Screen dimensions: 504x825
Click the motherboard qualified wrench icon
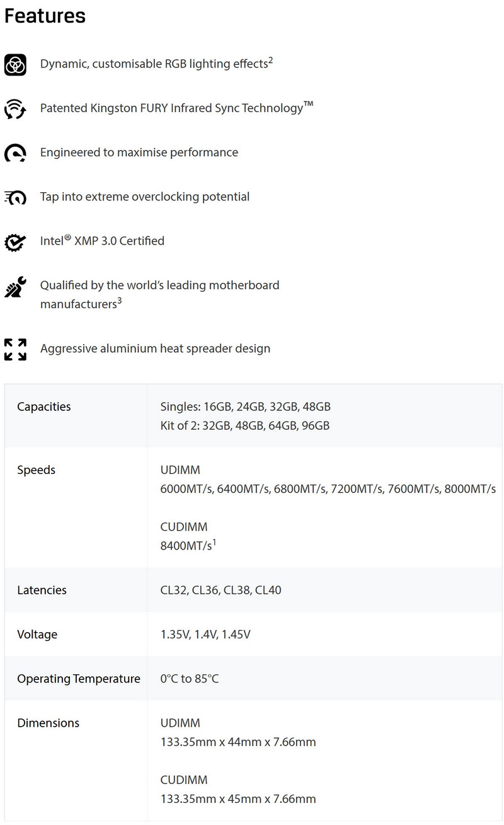point(15,287)
